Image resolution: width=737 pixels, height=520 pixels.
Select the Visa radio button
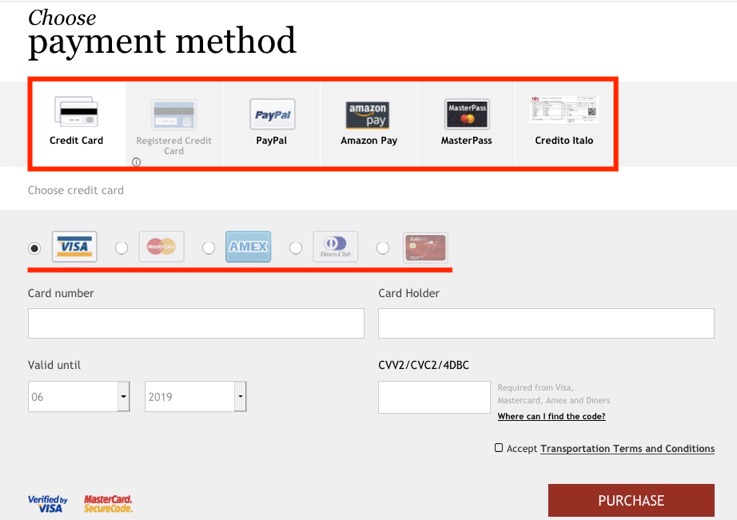[x=34, y=248]
